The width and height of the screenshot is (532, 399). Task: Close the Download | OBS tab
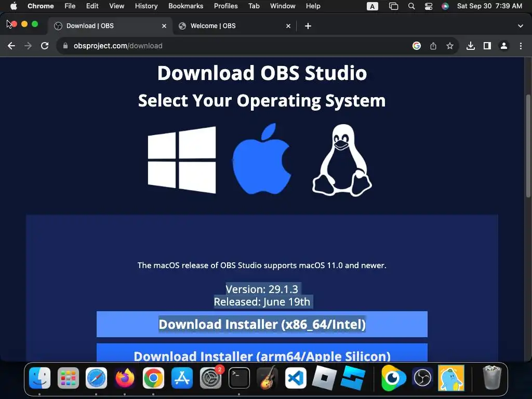(164, 26)
